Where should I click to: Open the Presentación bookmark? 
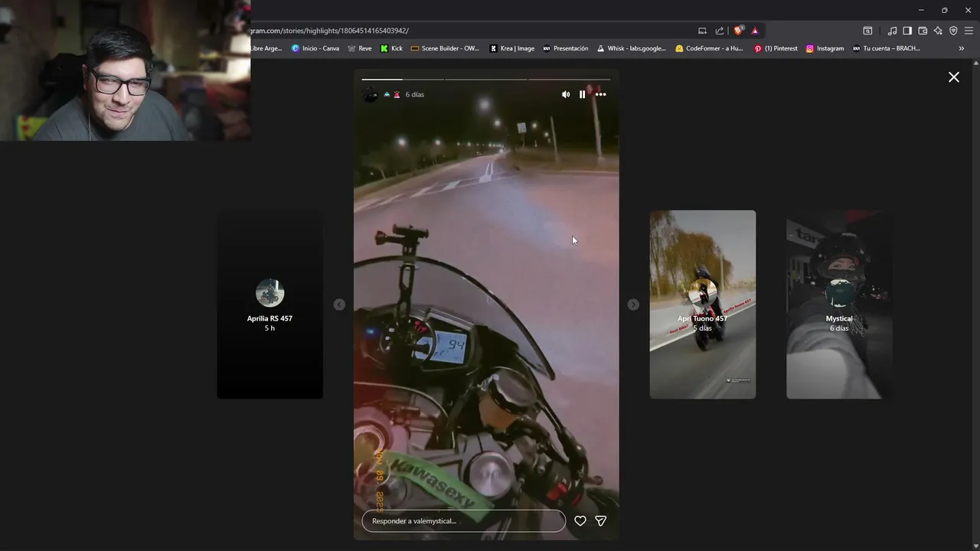coord(566,48)
